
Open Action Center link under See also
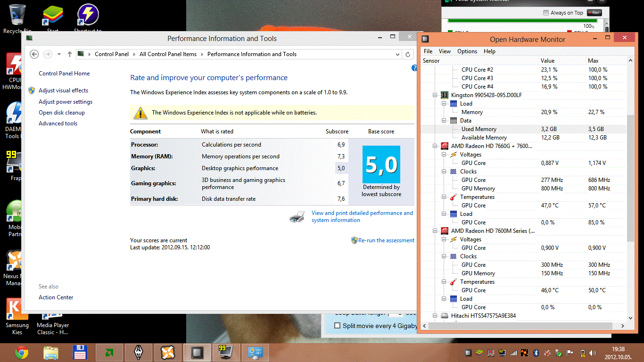[x=56, y=297]
